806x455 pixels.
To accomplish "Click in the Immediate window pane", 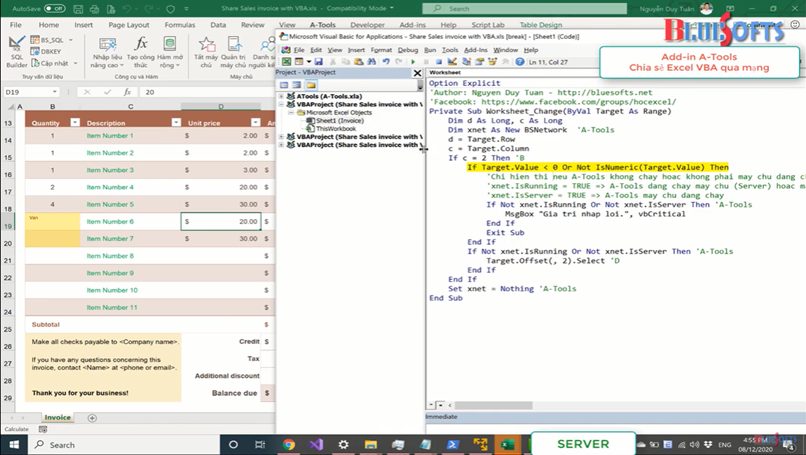I will coord(615,428).
